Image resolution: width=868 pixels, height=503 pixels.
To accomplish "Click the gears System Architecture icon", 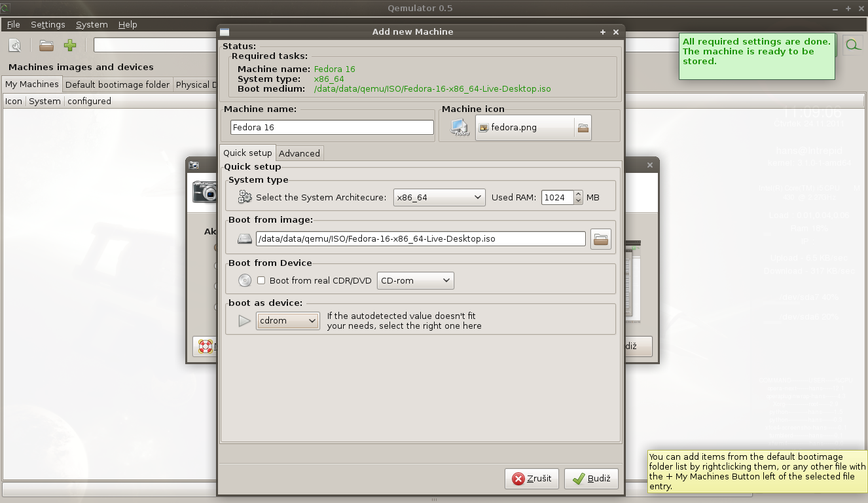I will 245,197.
